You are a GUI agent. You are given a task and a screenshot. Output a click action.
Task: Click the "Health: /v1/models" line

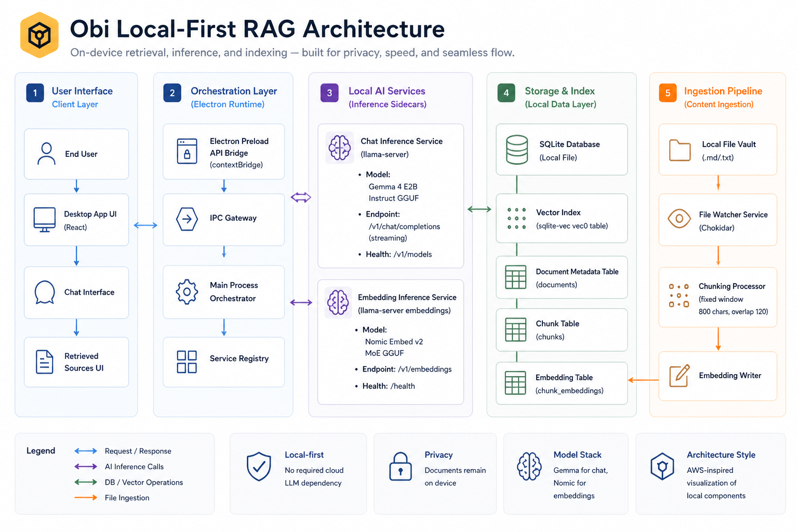pyautogui.click(x=398, y=254)
